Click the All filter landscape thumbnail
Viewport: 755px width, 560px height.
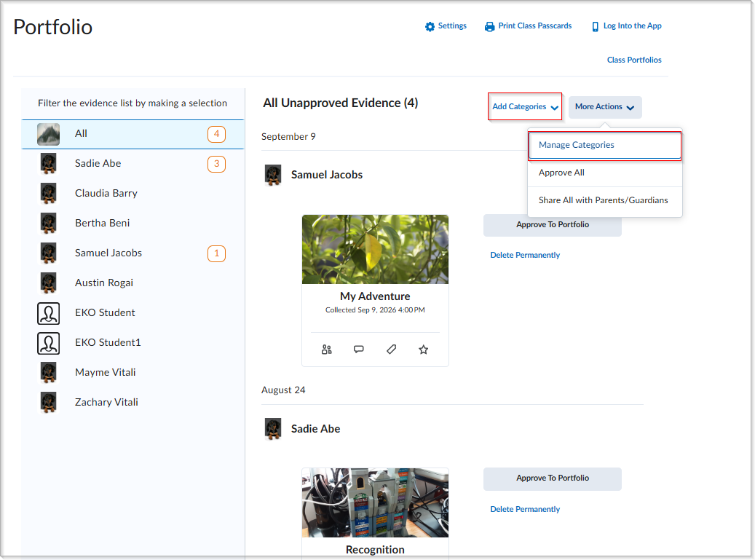click(x=48, y=134)
